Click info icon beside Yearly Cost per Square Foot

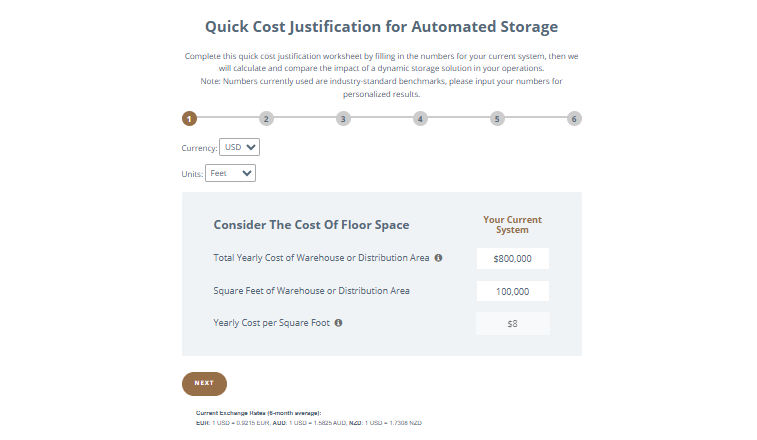pos(338,323)
